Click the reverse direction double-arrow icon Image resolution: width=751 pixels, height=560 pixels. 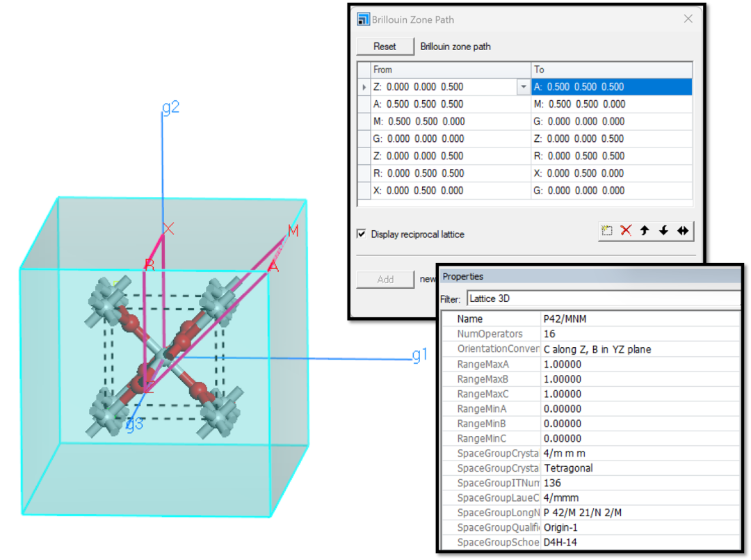pos(683,231)
